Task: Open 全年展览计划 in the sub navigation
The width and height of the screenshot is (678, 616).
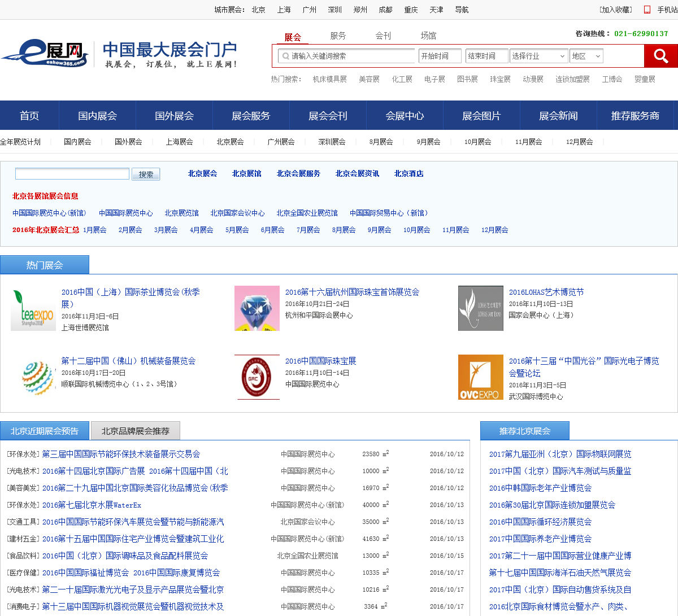Action: [x=20, y=142]
